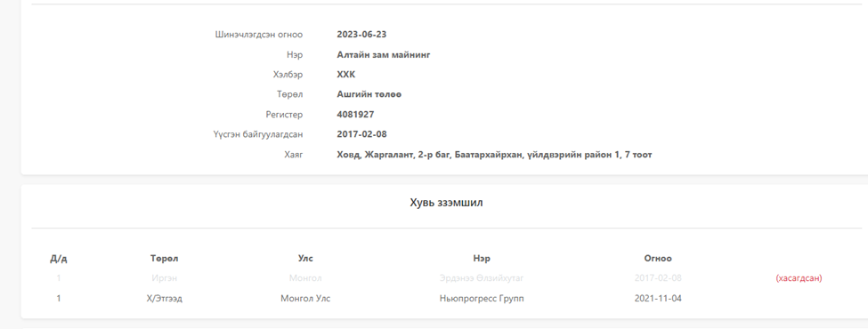Click the Ховд, Жаргалант address line

click(x=494, y=155)
